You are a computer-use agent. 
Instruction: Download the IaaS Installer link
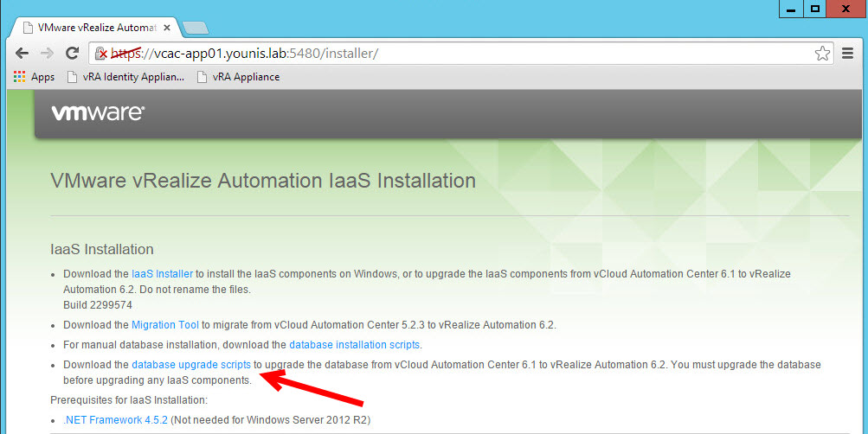click(x=162, y=274)
